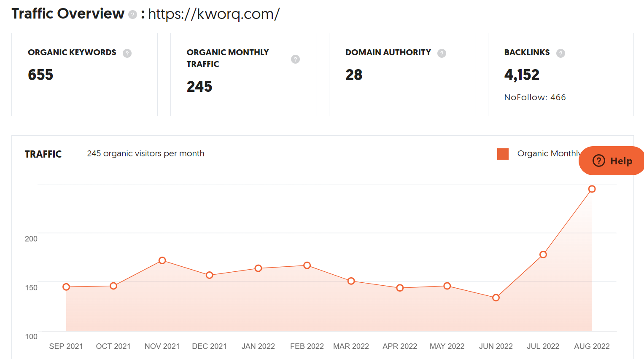644x359 pixels.
Task: Click the 4,152 backlinks count
Action: pyautogui.click(x=522, y=75)
